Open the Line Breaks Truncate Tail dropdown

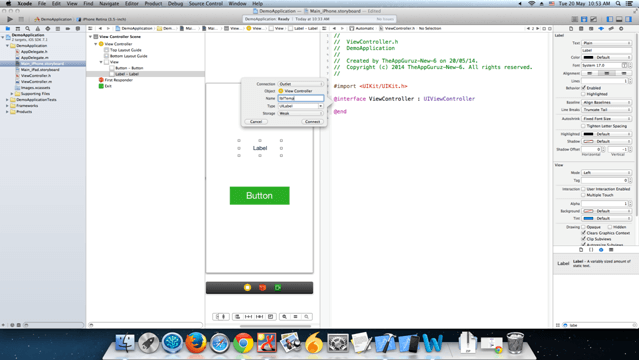(607, 110)
